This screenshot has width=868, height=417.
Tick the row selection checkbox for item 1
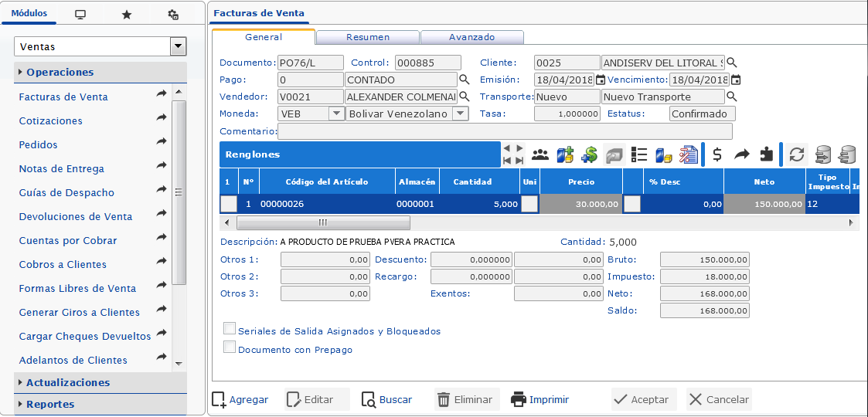coord(229,204)
